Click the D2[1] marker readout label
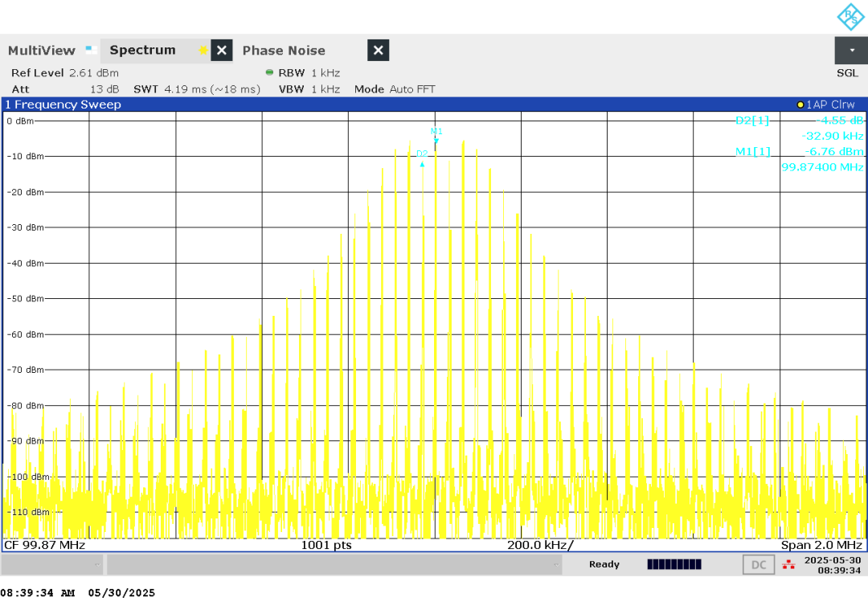This screenshot has width=868, height=610. click(751, 121)
